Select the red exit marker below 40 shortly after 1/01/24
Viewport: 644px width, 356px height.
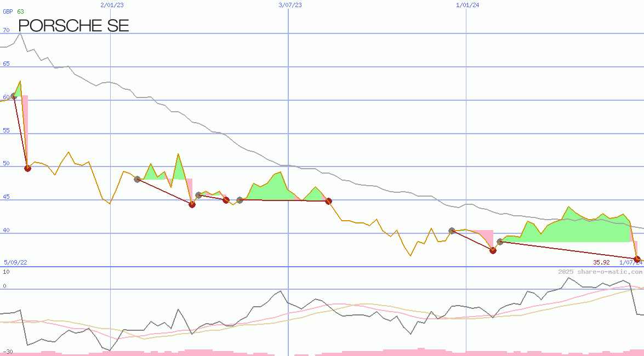pos(493,250)
